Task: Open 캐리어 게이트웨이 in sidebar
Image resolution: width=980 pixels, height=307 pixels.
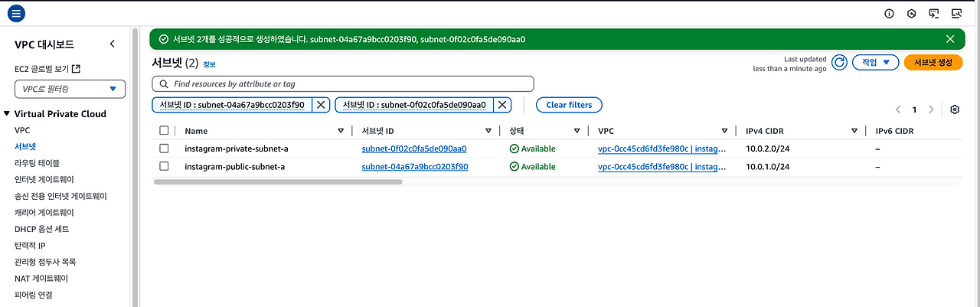Action: (44, 213)
